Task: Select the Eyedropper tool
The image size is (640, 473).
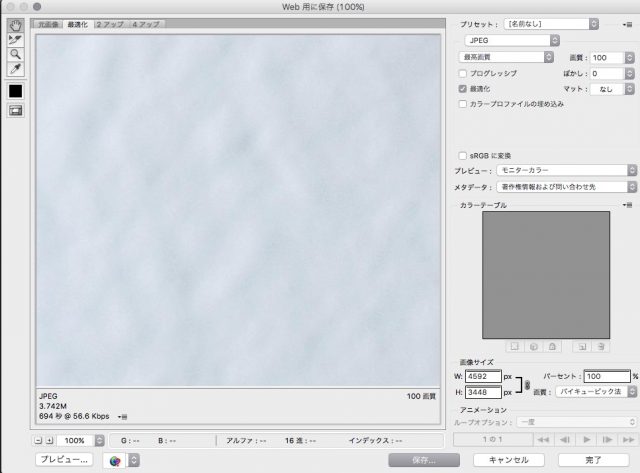Action: [16, 70]
